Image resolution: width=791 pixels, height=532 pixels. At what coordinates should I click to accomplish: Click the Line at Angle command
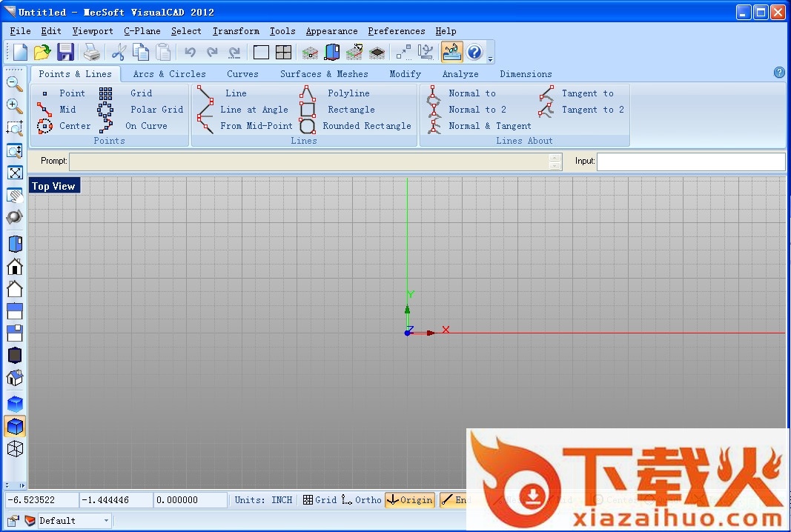click(254, 110)
